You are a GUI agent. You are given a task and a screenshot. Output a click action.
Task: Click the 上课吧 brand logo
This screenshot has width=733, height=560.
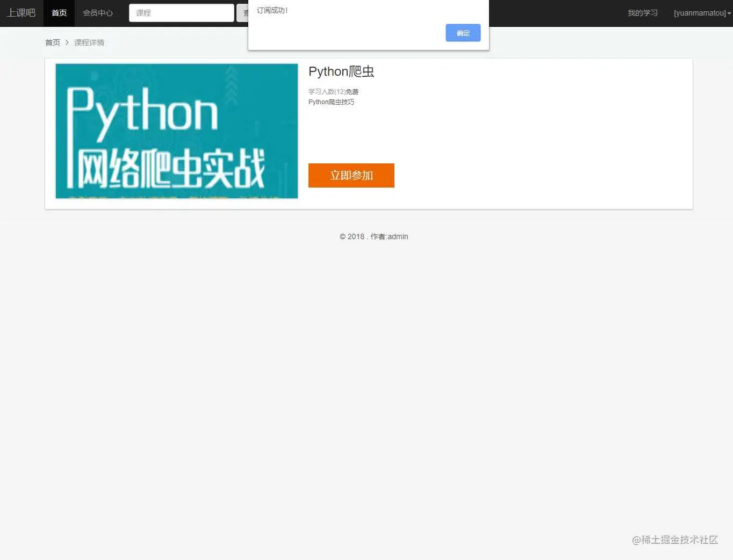point(21,13)
